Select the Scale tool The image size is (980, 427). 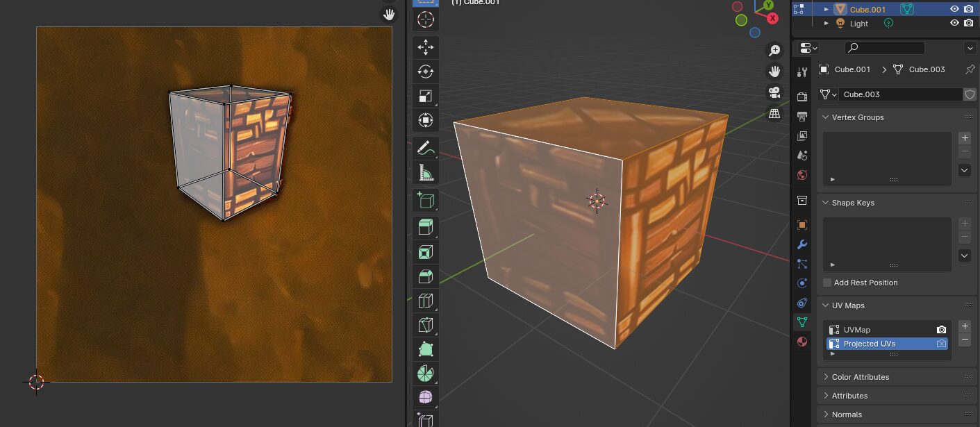click(x=425, y=96)
